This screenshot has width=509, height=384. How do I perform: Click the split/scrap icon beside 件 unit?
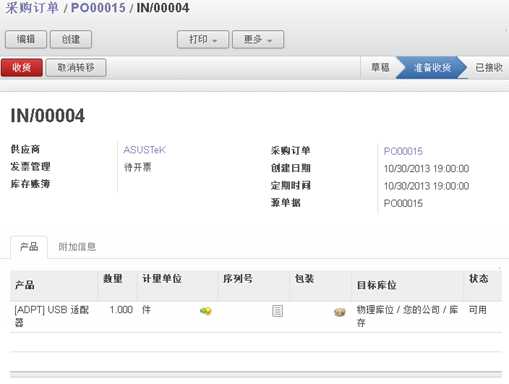click(x=206, y=311)
